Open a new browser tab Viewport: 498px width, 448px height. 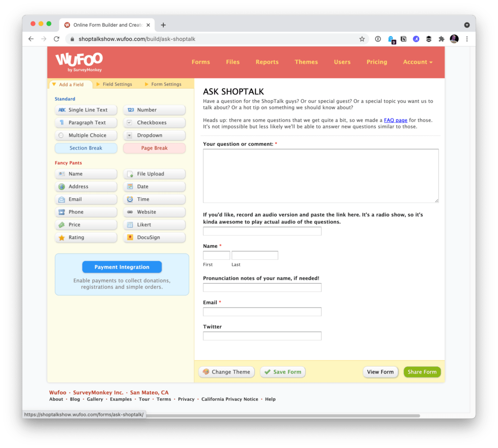point(163,25)
